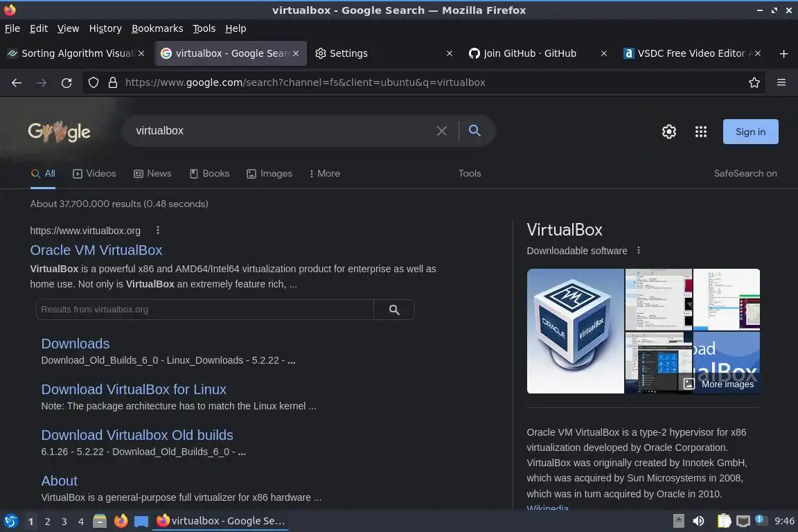Screen dimensions: 798x532
Task: Open the taskbar application launcher menu
Action: click(x=10, y=521)
